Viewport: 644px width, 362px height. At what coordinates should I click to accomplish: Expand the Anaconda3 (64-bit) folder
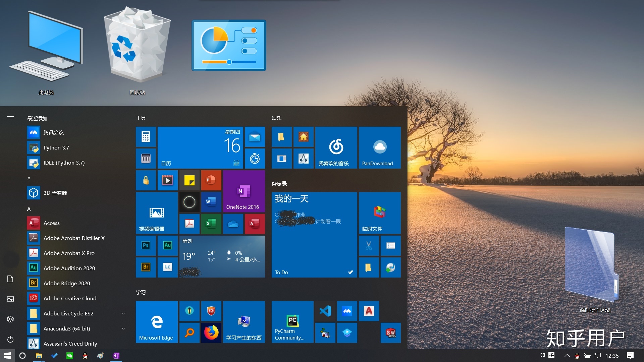point(123,328)
